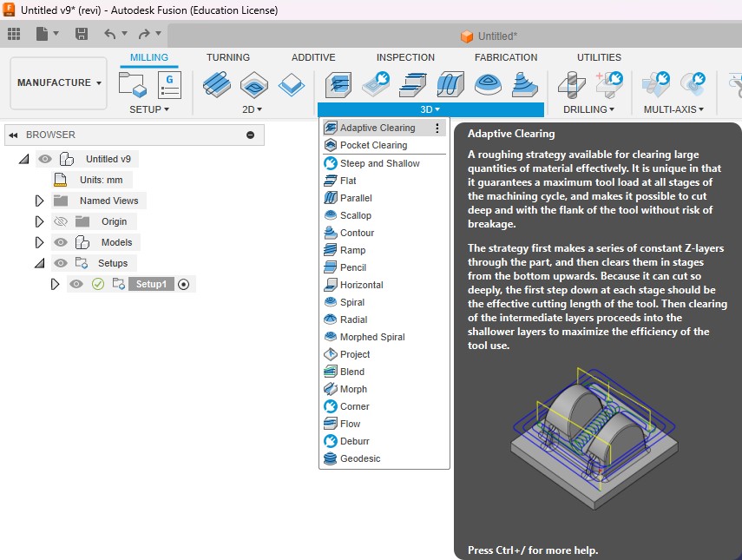The width and height of the screenshot is (742, 560).
Task: Collapse the Untitled v9 root node
Action: pos(24,159)
